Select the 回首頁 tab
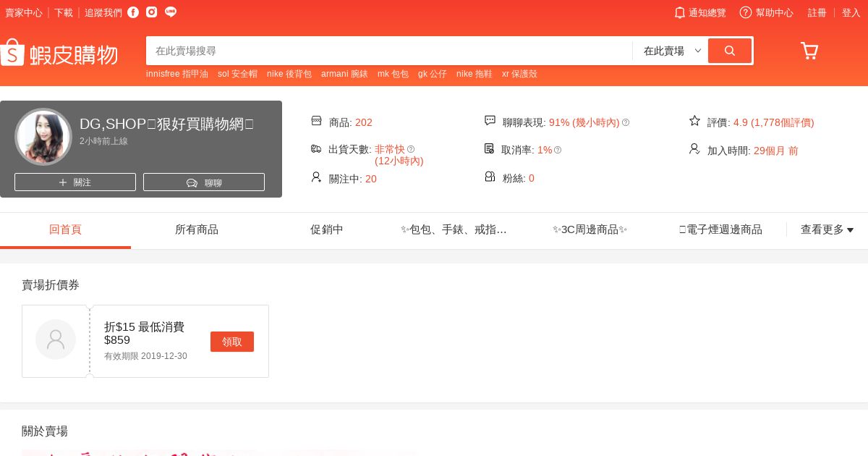The image size is (868, 456). pos(65,230)
